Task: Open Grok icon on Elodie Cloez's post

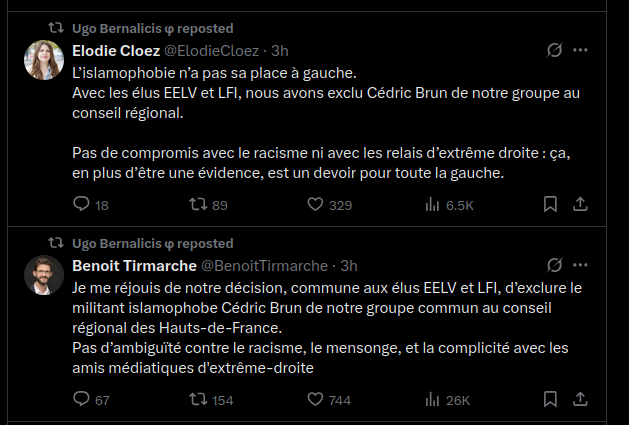Action: [x=555, y=50]
